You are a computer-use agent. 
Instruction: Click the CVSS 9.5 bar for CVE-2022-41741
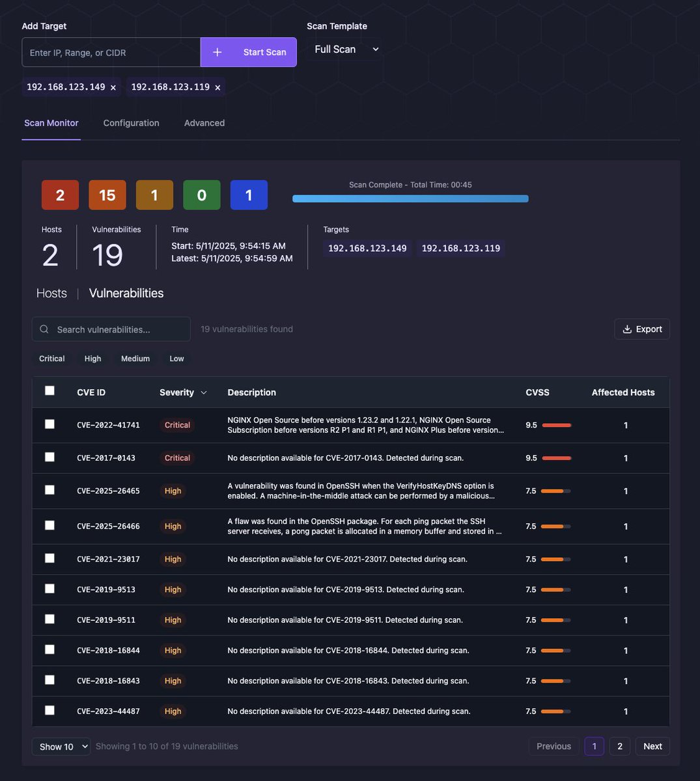557,425
